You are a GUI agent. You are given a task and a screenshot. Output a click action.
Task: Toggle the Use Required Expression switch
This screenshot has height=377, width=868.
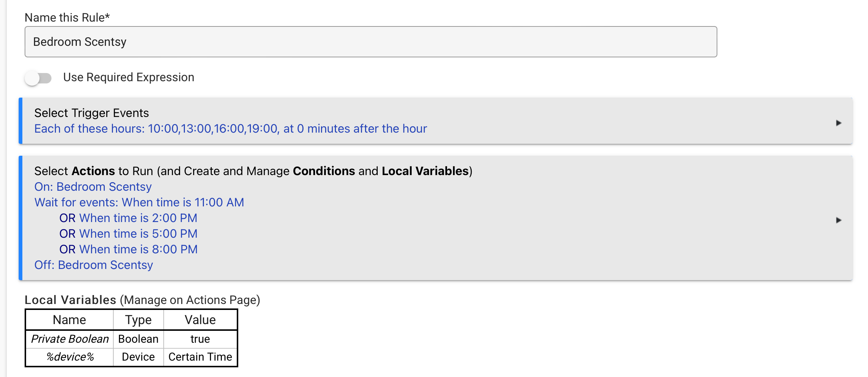click(38, 78)
